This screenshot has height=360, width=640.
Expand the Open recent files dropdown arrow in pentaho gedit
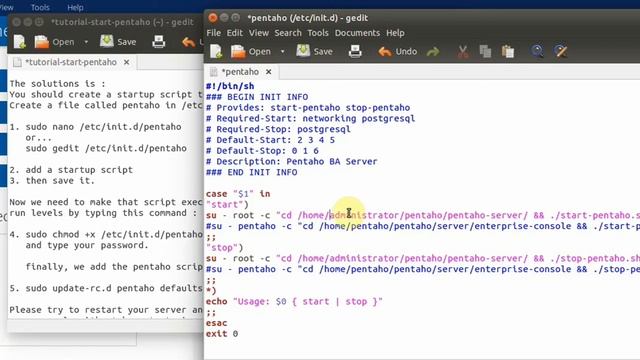pos(282,52)
